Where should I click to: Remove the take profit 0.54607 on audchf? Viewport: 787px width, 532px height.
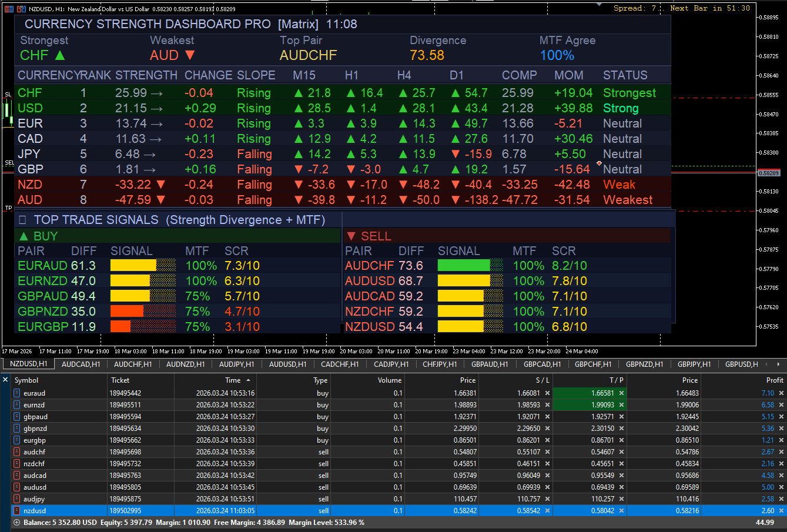(621, 452)
